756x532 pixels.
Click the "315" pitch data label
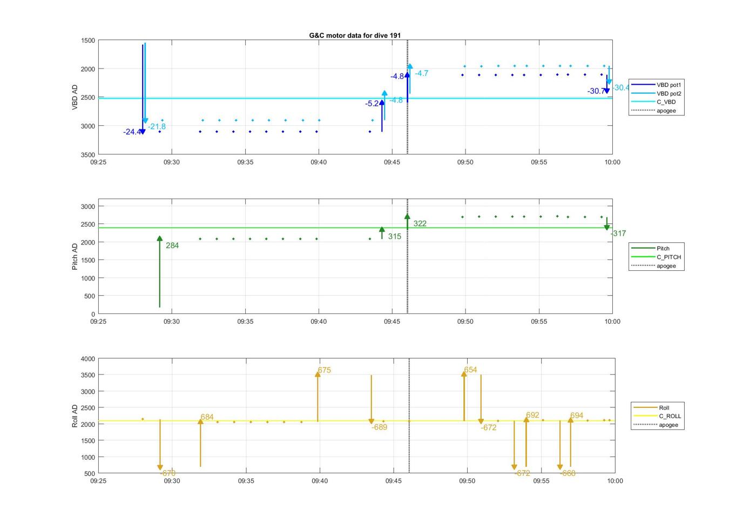(x=394, y=236)
